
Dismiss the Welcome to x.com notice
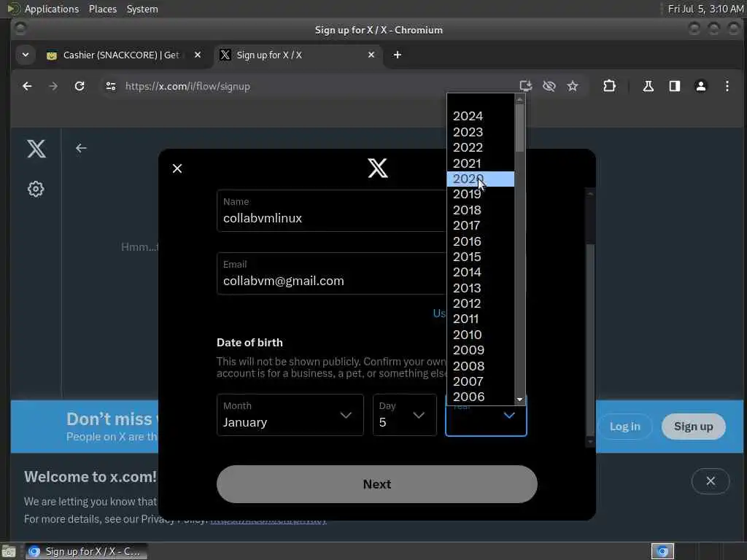(711, 481)
